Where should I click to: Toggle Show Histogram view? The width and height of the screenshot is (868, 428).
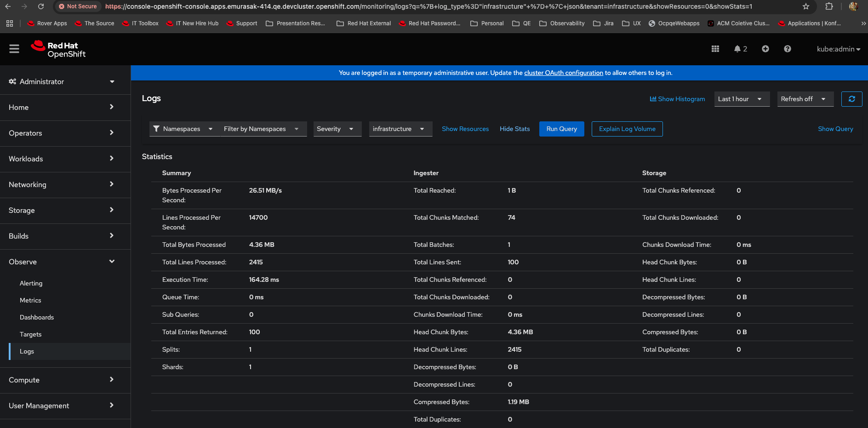tap(677, 99)
